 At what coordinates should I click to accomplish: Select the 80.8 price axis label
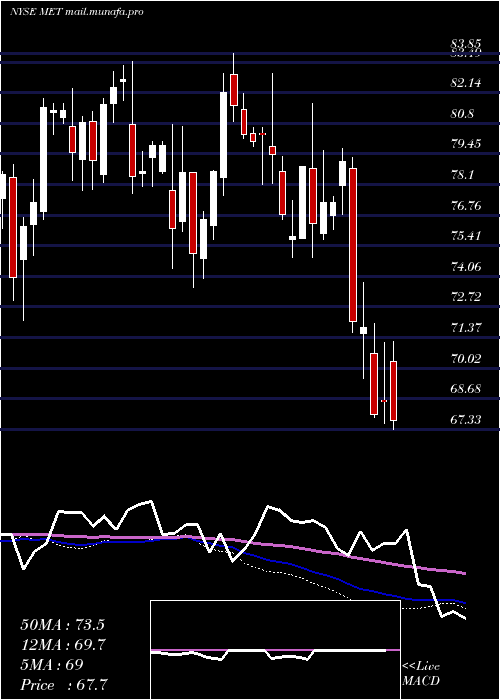pyautogui.click(x=462, y=114)
